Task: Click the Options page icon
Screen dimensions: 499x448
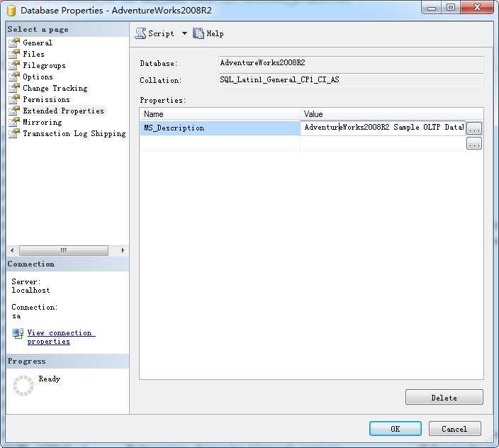Action: coord(14,77)
